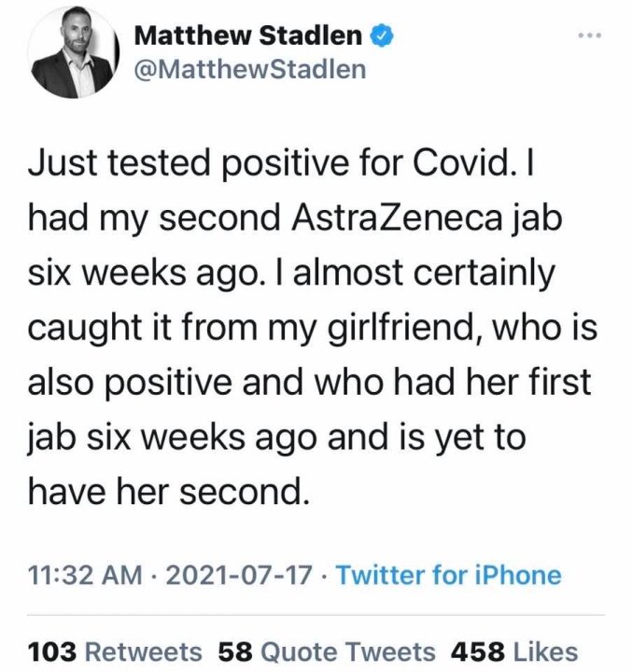This screenshot has width=632, height=672.
Task: Click the tweet's final line have her second
Action: click(168, 489)
